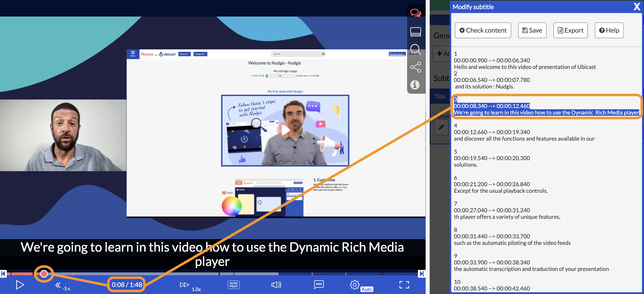644x294 pixels.
Task: Click the Nudgis hamburger Menu in video
Action: (133, 54)
